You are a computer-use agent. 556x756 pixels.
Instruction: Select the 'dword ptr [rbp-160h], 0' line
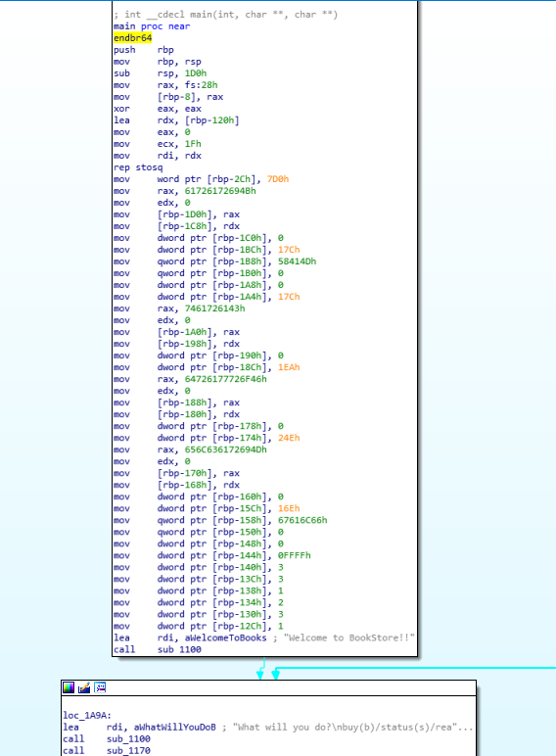199,496
